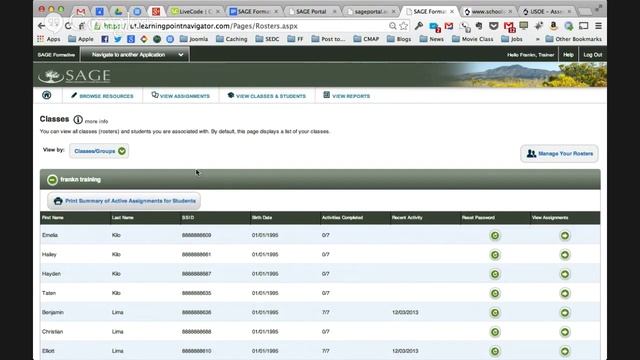
Task: Reset password for Taten Kilo
Action: click(x=495, y=293)
